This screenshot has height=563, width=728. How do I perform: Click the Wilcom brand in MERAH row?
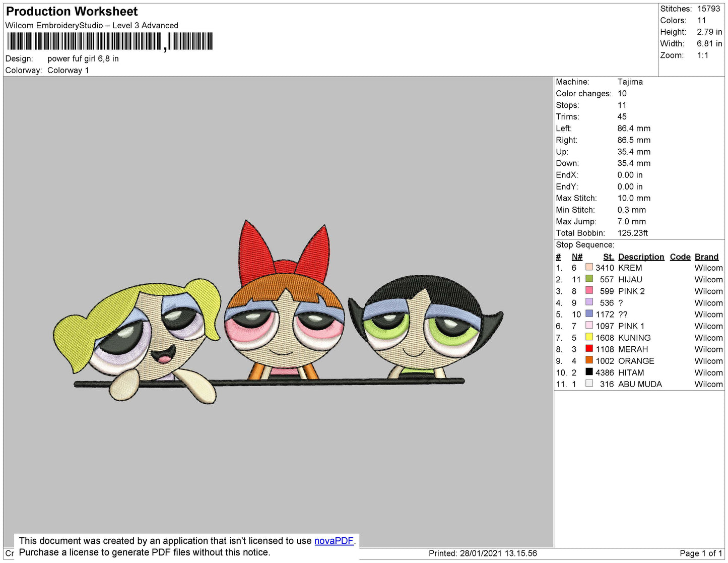click(708, 349)
